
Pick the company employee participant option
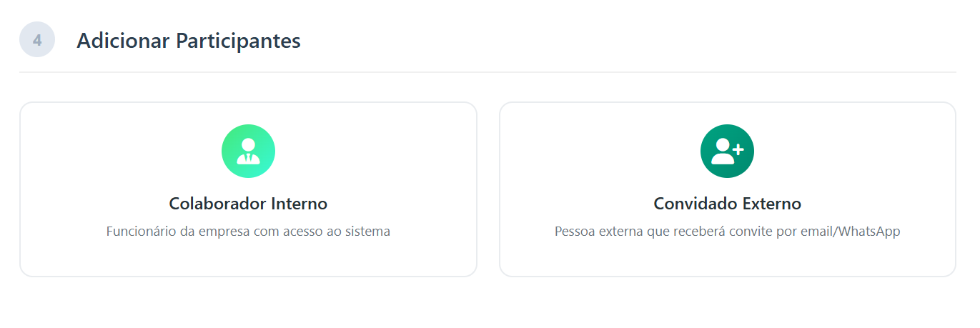[248, 189]
